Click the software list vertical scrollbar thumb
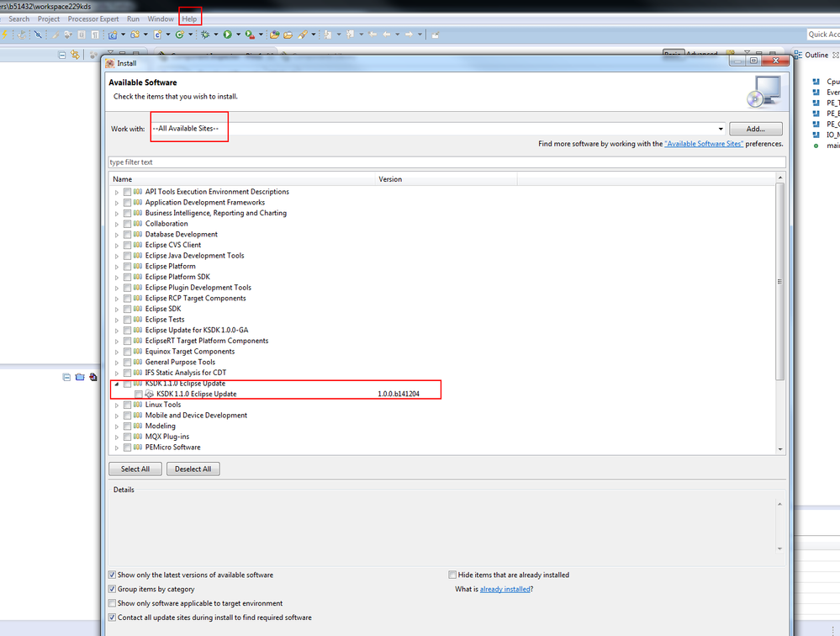Image resolution: width=840 pixels, height=636 pixels. click(x=780, y=281)
